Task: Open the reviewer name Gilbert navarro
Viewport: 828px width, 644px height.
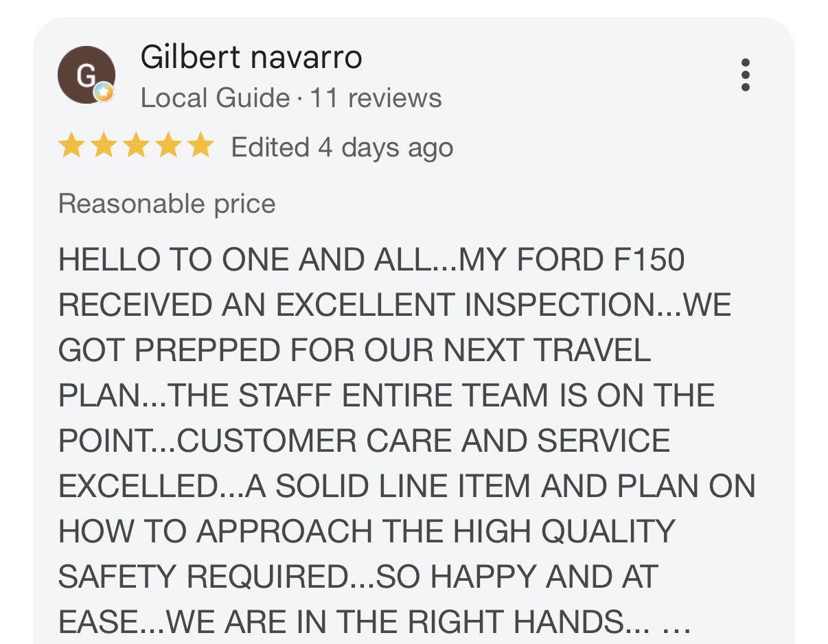Action: [251, 56]
